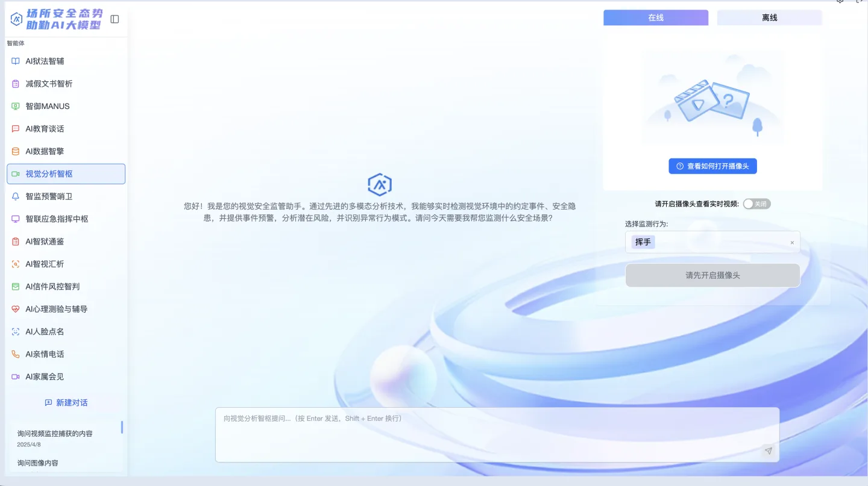Click the AI人脸点名 face scan icon
868x486 pixels.
[x=16, y=332]
